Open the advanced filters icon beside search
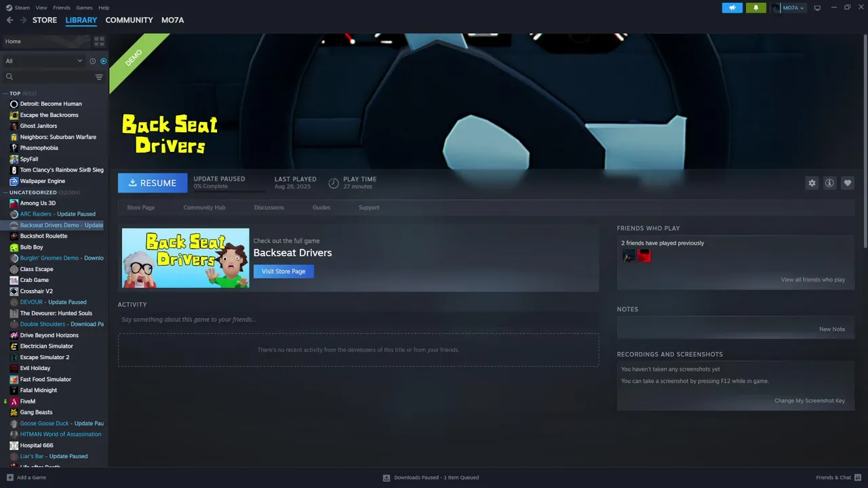 coord(99,77)
